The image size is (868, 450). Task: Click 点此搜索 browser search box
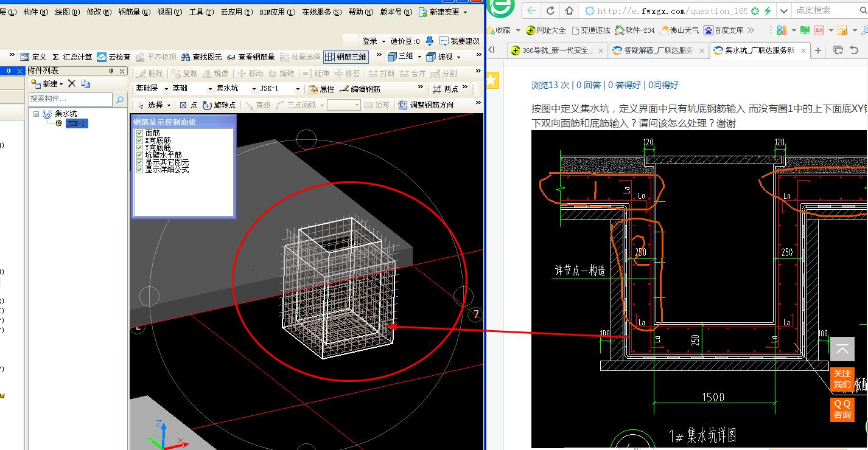point(823,10)
